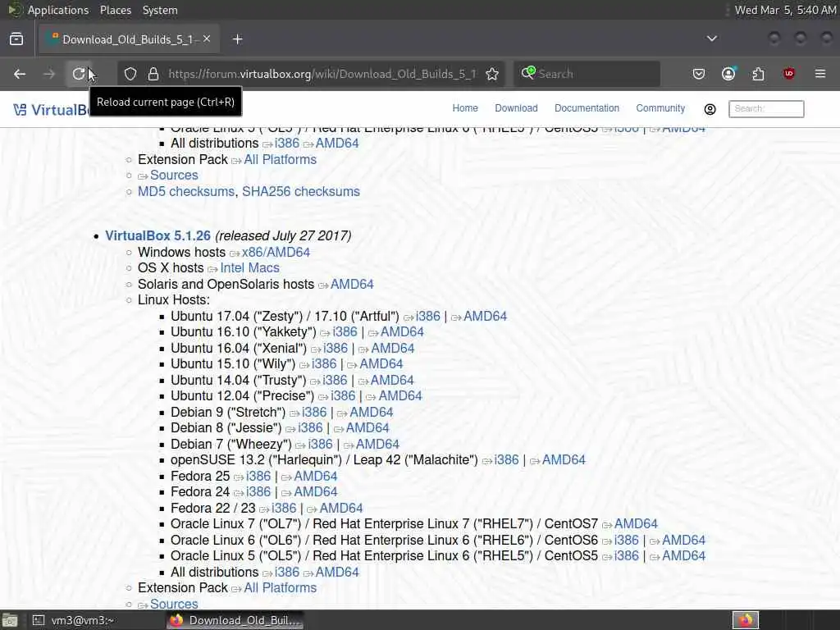Click the VirtualBox logo
840x630 pixels.
click(x=51, y=110)
